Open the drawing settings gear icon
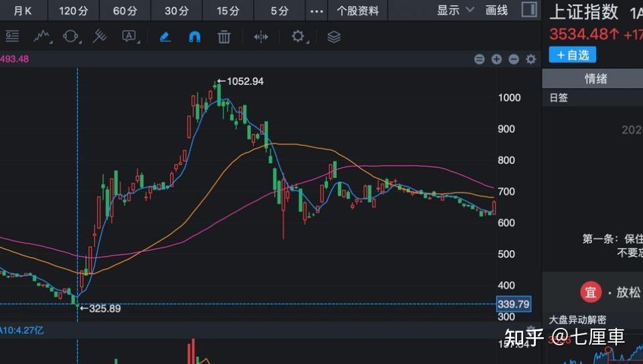The image size is (643, 364). [x=299, y=36]
